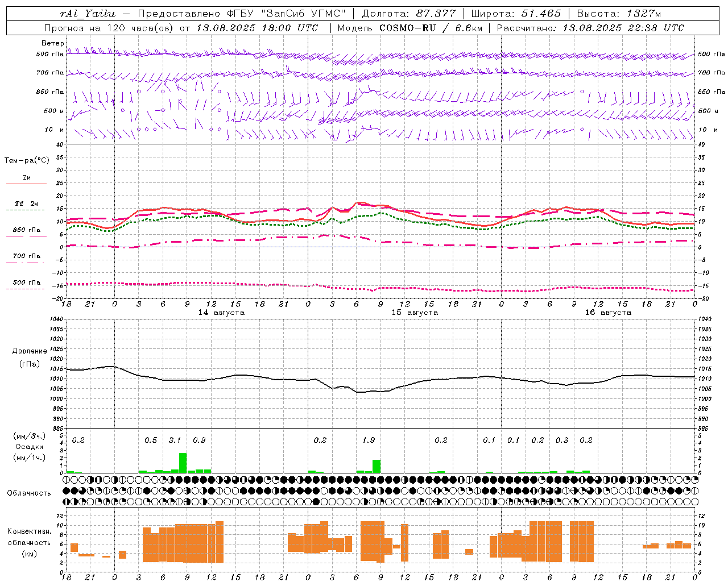Click the 15 августа date label
This screenshot has height=582, width=728.
[415, 313]
